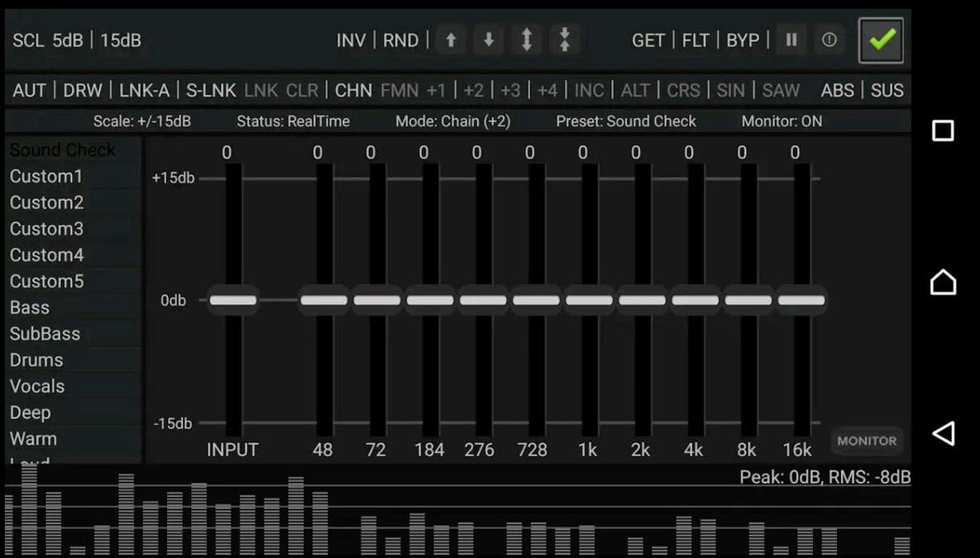Open the info dialog icon
Viewport: 980px width, 558px height.
click(829, 39)
